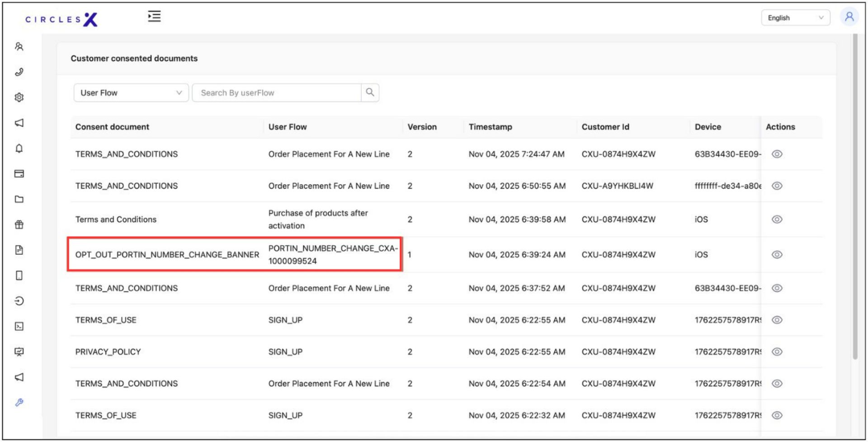
Task: Expand the English language selector
Action: pos(795,18)
